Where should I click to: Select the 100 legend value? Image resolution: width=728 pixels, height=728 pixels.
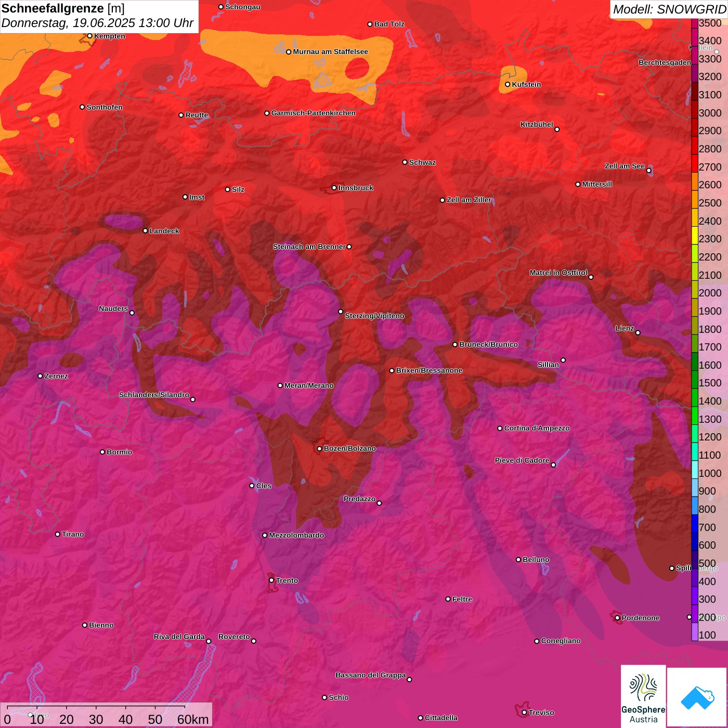tap(707, 635)
